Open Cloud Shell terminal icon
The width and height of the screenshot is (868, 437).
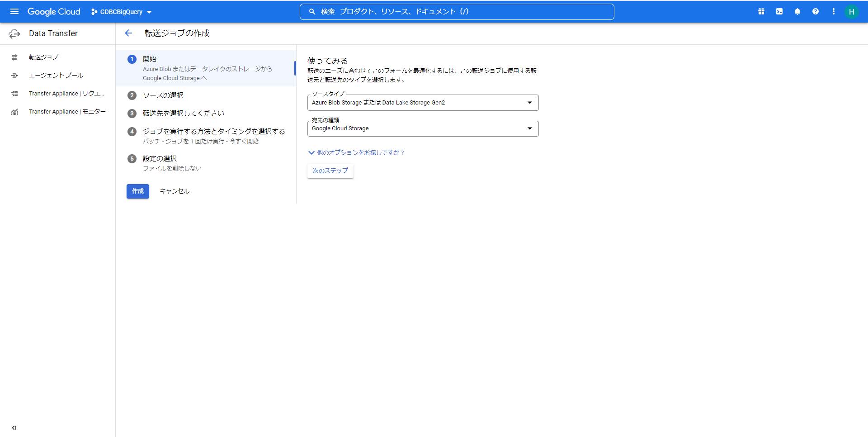(779, 12)
